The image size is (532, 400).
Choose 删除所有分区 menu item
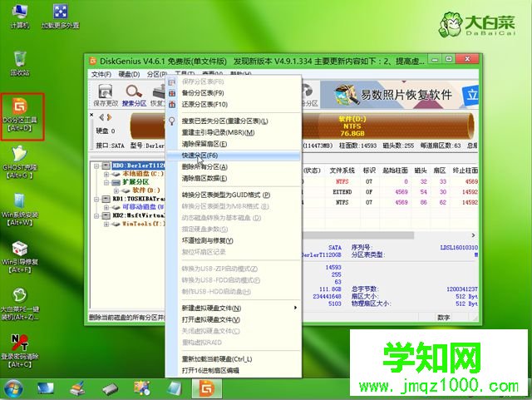233,166
